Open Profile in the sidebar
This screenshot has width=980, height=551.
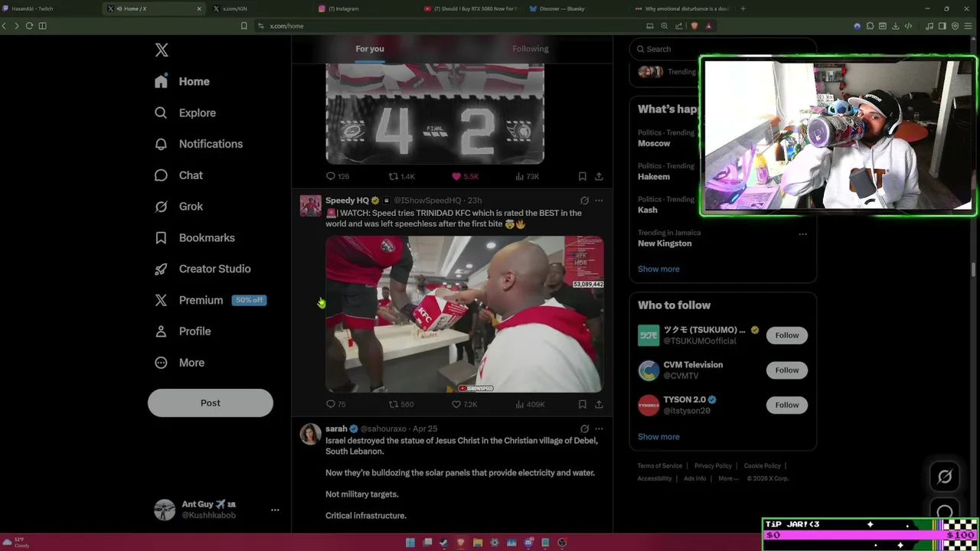(x=183, y=331)
